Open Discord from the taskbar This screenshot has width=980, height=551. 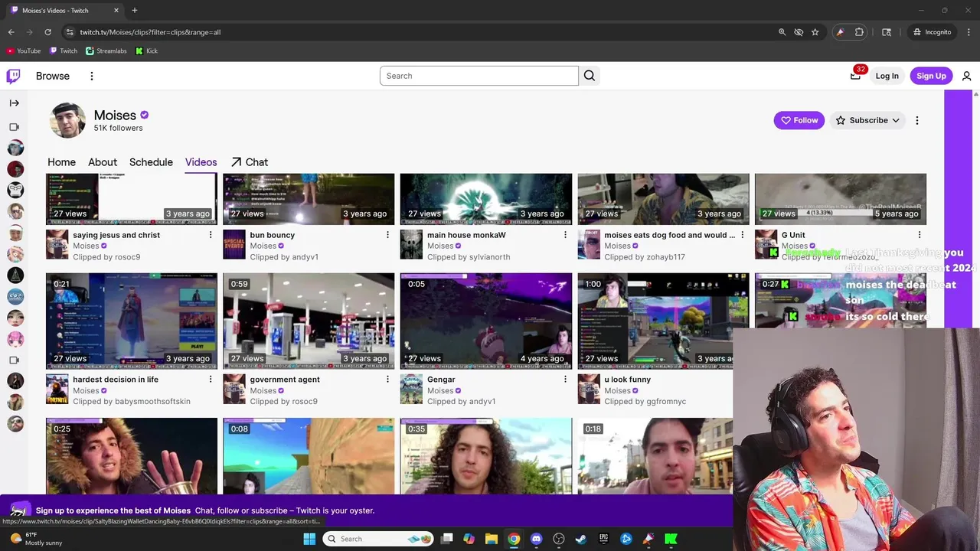[x=536, y=539]
